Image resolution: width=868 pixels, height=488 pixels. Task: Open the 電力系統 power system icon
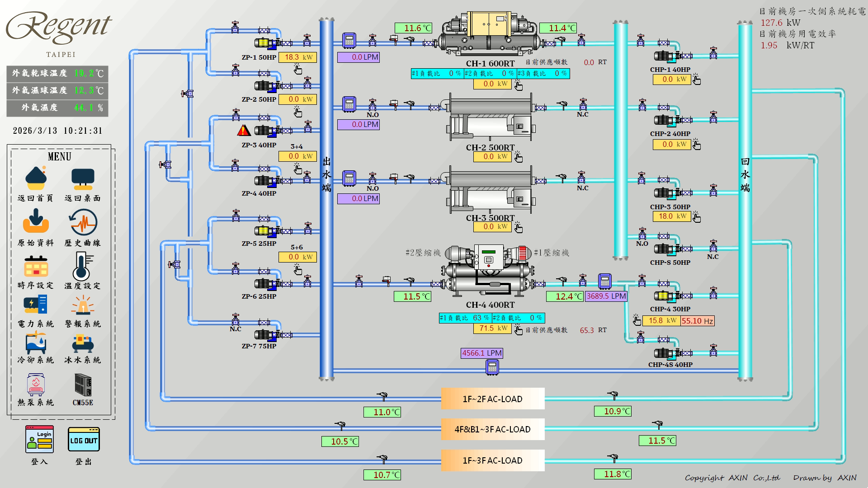click(36, 305)
